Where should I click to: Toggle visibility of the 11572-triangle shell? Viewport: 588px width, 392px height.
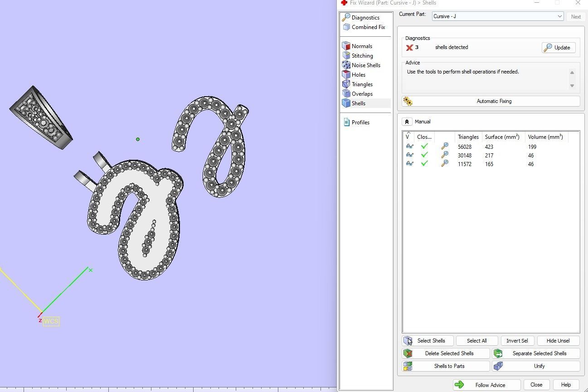409,164
